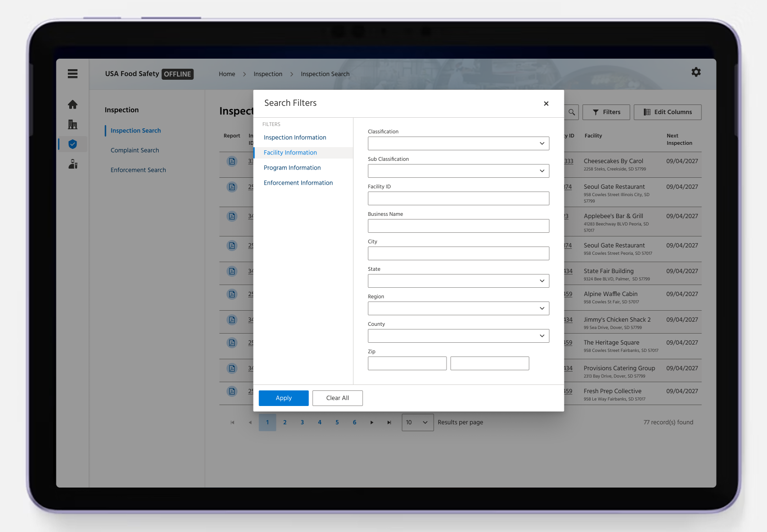
Task: Switch to Program Information filters
Action: 292,168
